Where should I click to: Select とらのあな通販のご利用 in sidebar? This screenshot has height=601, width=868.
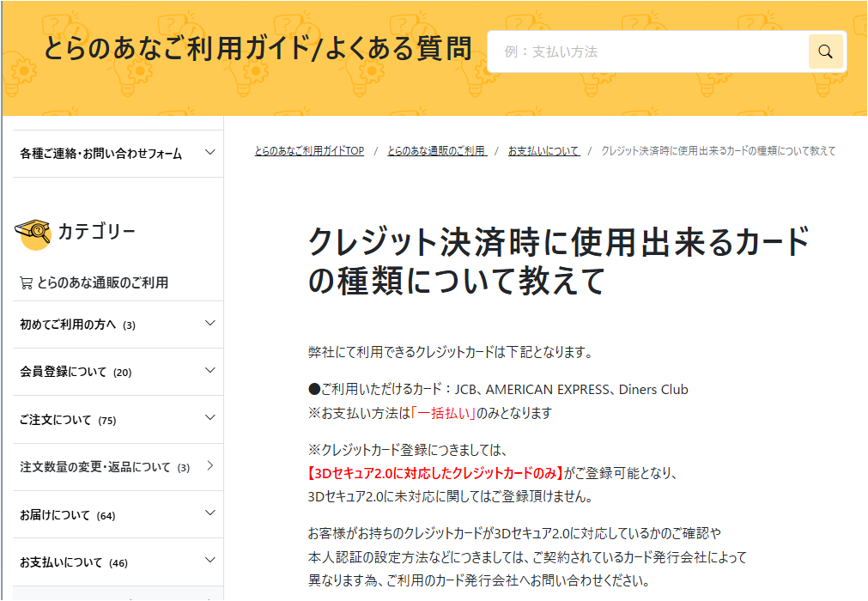click(102, 282)
